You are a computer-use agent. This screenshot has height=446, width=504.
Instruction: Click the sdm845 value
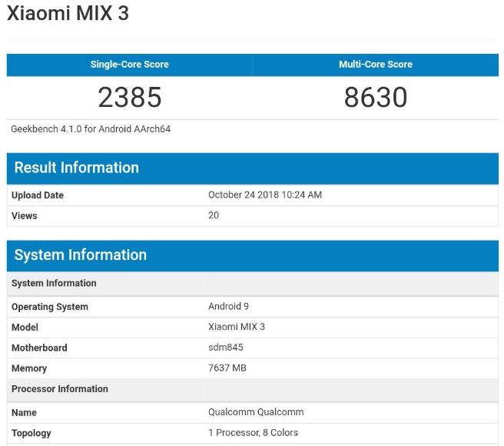(226, 348)
